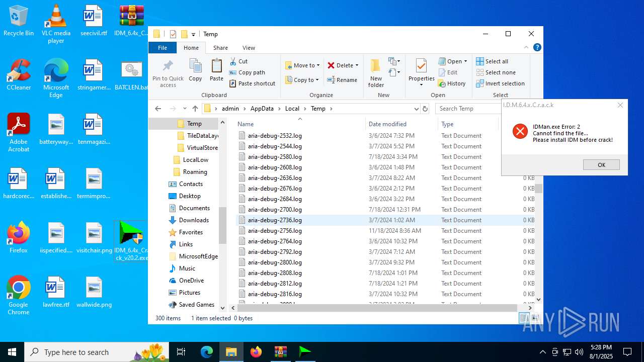Open the File menu tab
Screen dimensions: 644x362
(163, 48)
